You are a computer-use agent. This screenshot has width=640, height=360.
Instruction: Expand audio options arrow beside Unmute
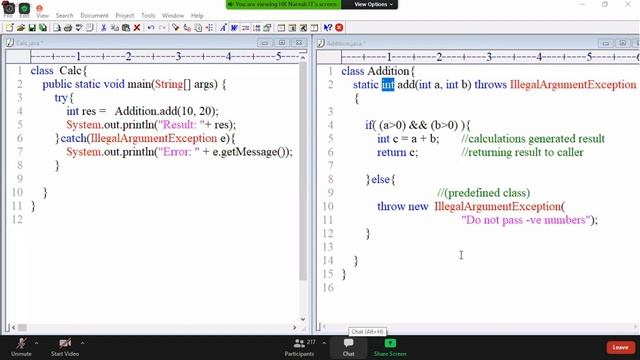click(36, 343)
